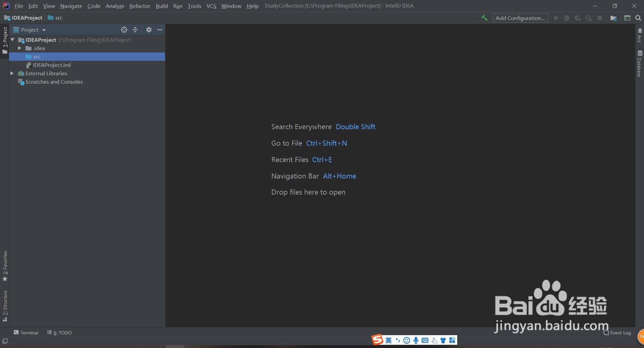Image resolution: width=644 pixels, height=348 pixels.
Task: Click the "Ctrl+E" shortcut text
Action: 322,160
